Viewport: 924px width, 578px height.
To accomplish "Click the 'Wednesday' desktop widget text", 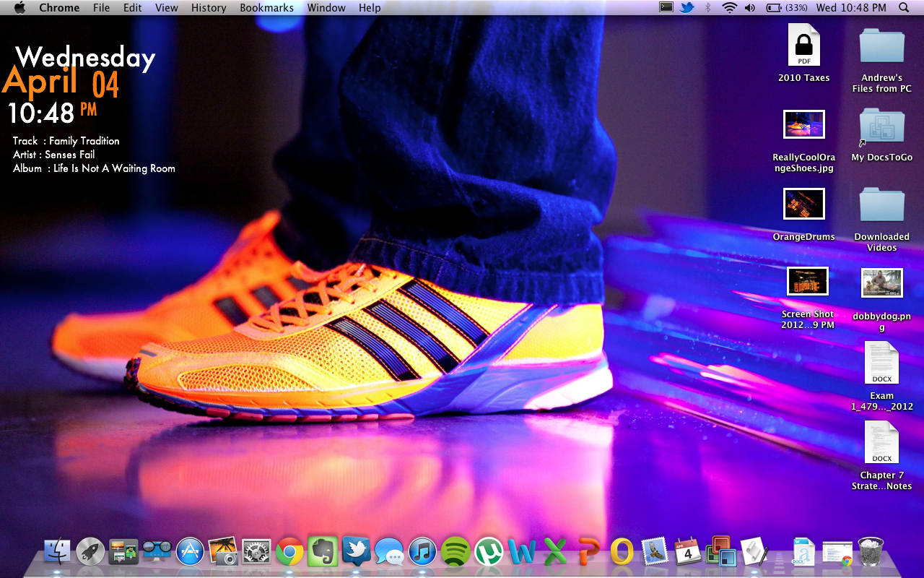I will coord(85,58).
